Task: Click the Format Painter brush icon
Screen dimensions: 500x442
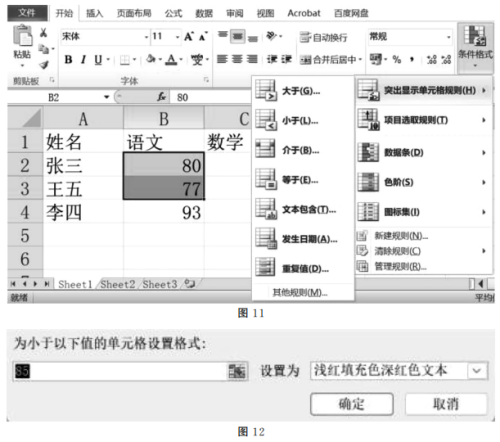Action: (44, 65)
